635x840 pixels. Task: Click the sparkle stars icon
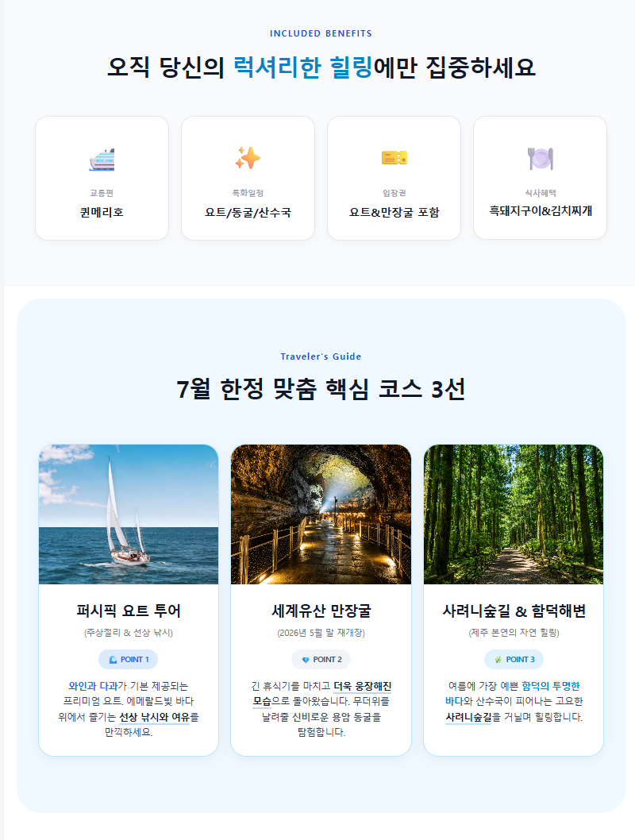pos(248,157)
